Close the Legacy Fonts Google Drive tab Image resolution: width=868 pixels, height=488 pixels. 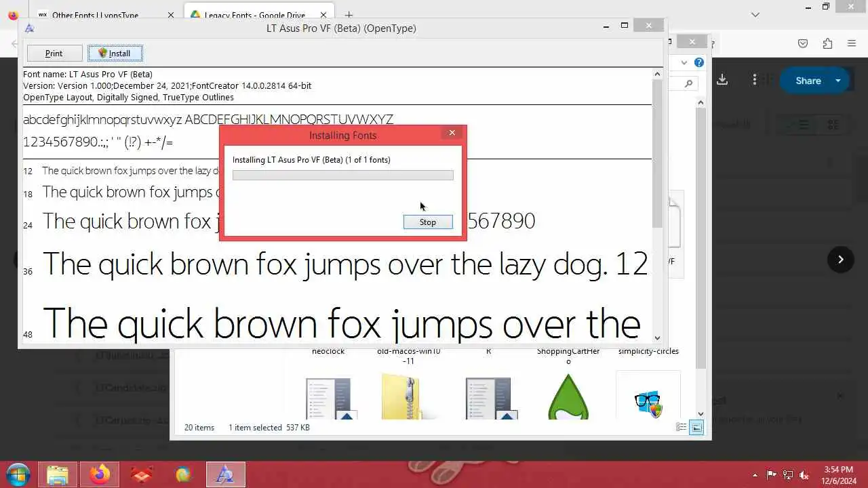pos(323,15)
